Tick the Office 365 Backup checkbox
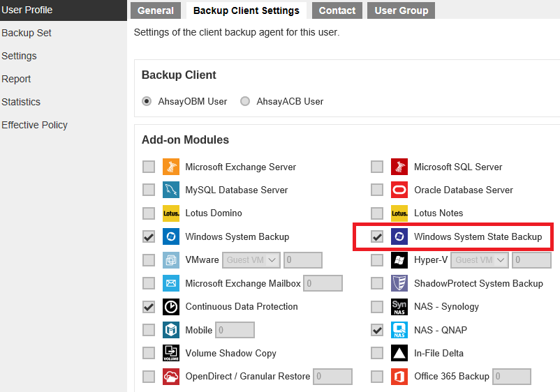The height and width of the screenshot is (392, 560). (x=377, y=376)
